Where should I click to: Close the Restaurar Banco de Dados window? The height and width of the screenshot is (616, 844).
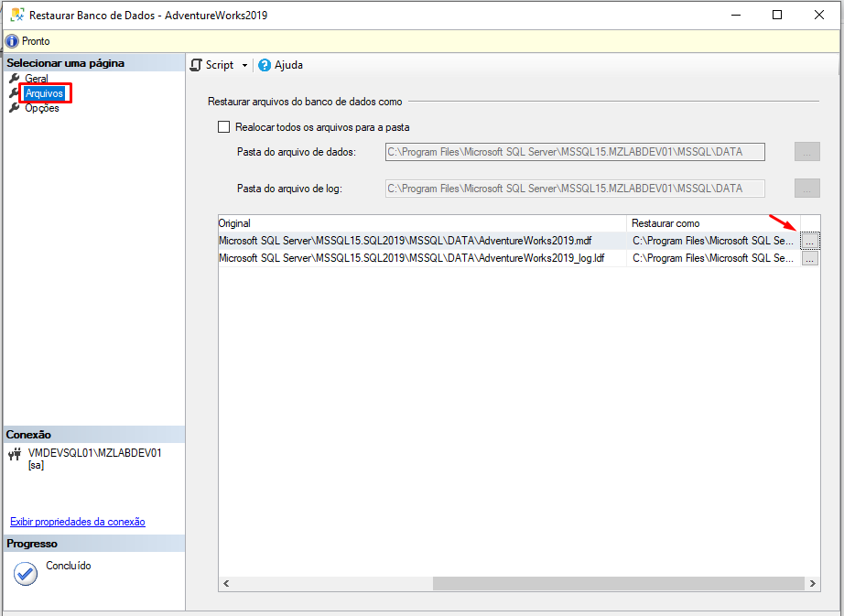coord(818,15)
